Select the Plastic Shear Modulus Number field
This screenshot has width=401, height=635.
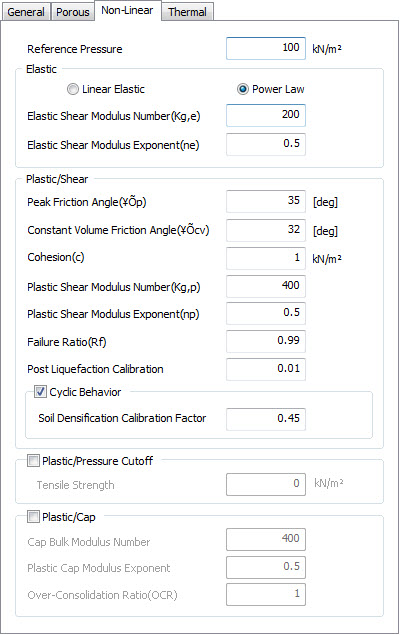266,286
